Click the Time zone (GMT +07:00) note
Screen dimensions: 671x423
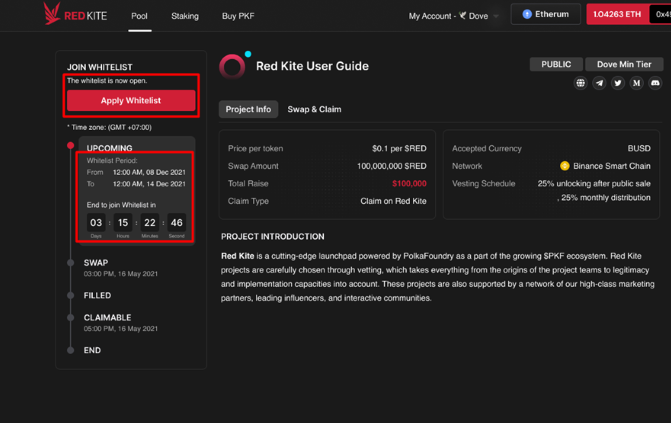click(x=109, y=127)
